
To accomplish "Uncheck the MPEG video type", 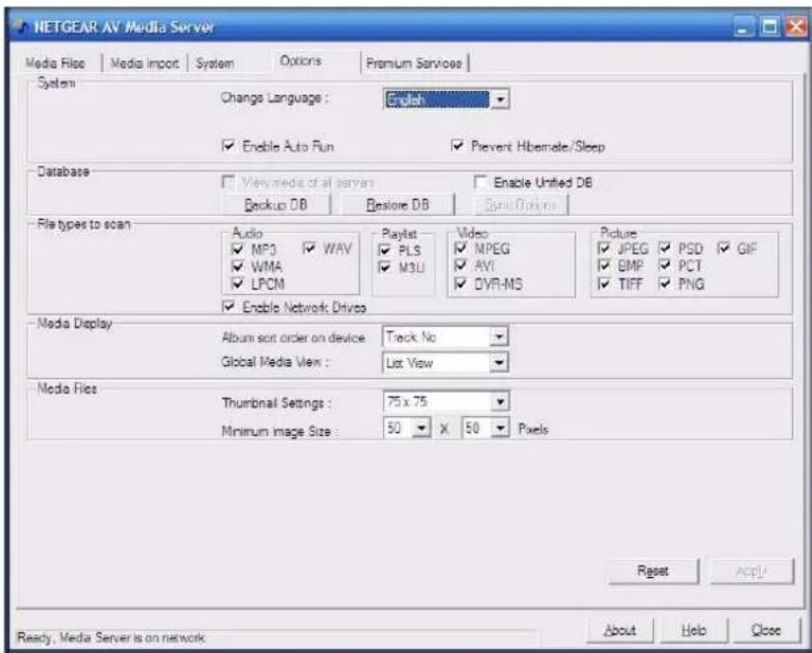I will click(x=461, y=249).
